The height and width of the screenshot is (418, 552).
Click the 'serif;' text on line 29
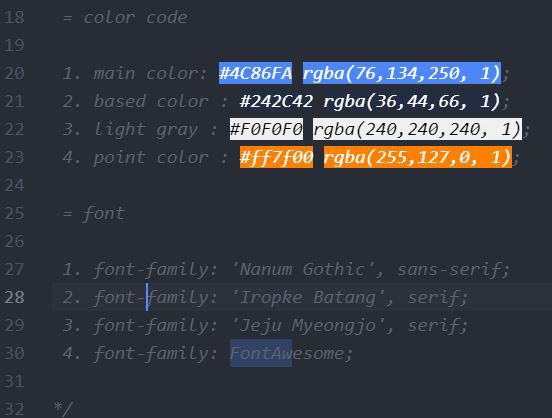(x=438, y=325)
